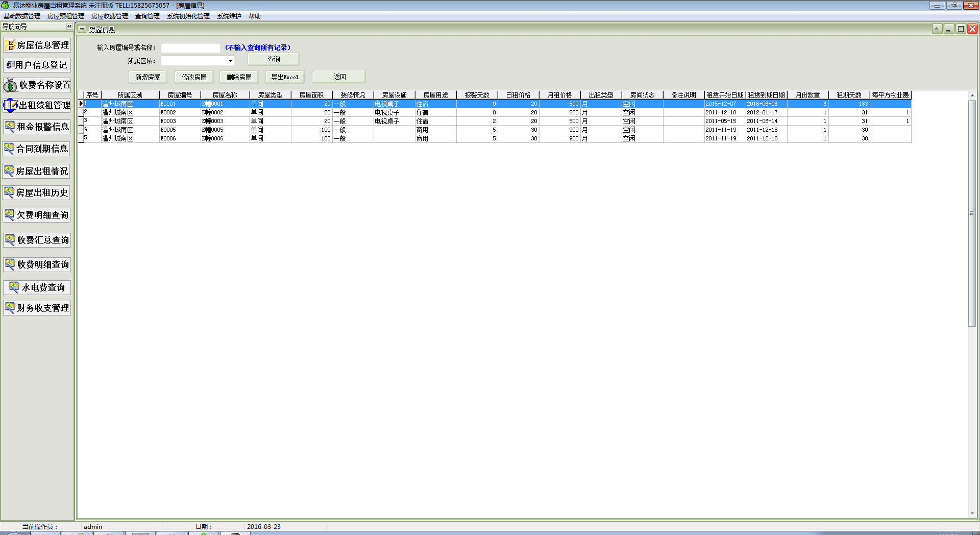Click the 删除房屋 button

[239, 77]
